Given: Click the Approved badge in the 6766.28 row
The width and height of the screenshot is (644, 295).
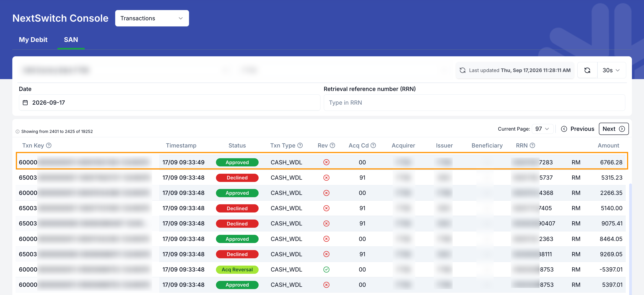Looking at the screenshot, I should pyautogui.click(x=237, y=162).
